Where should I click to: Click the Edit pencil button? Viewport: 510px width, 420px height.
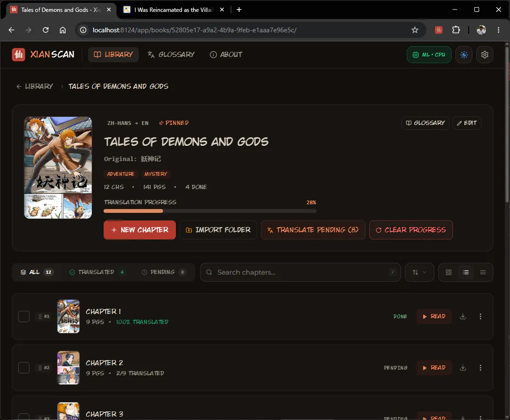click(467, 123)
